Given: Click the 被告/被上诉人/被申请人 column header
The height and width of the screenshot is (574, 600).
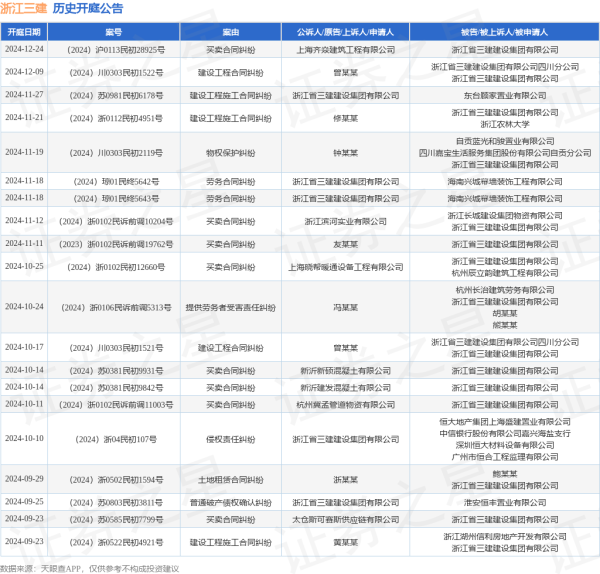Looking at the screenshot, I should coord(505,32).
